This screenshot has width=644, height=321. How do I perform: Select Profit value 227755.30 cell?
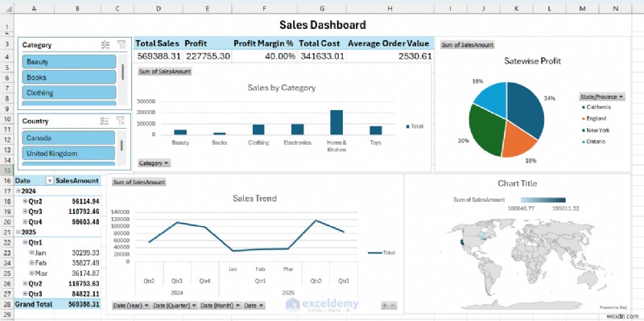click(208, 56)
